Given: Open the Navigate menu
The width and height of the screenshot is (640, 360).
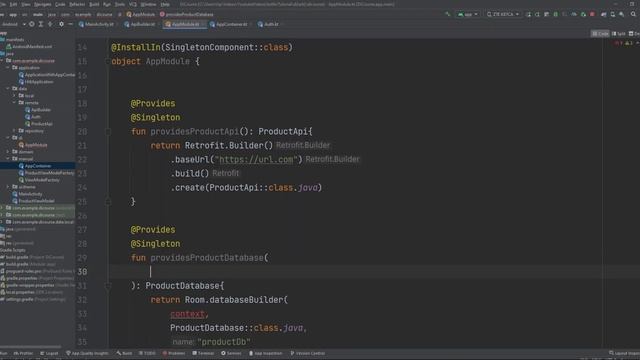Looking at the screenshot, I should click(42, 4).
